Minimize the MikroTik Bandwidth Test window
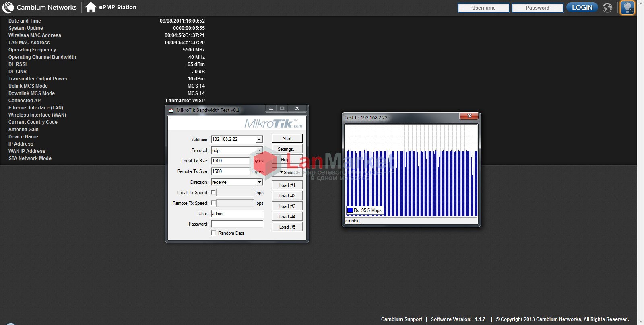 (x=271, y=109)
